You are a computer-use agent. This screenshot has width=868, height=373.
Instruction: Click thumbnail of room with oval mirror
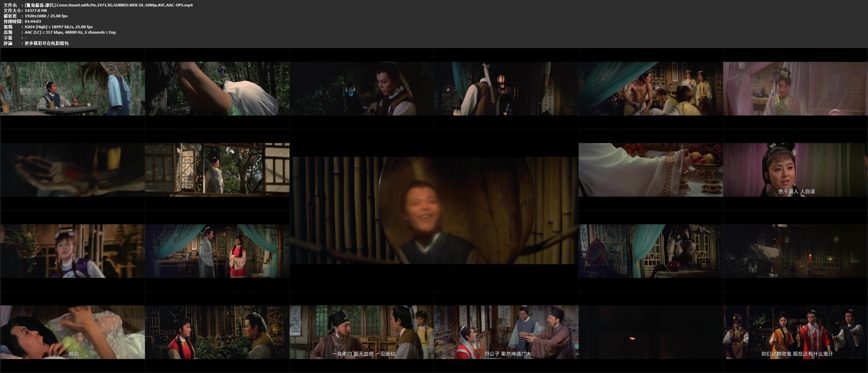[650, 251]
